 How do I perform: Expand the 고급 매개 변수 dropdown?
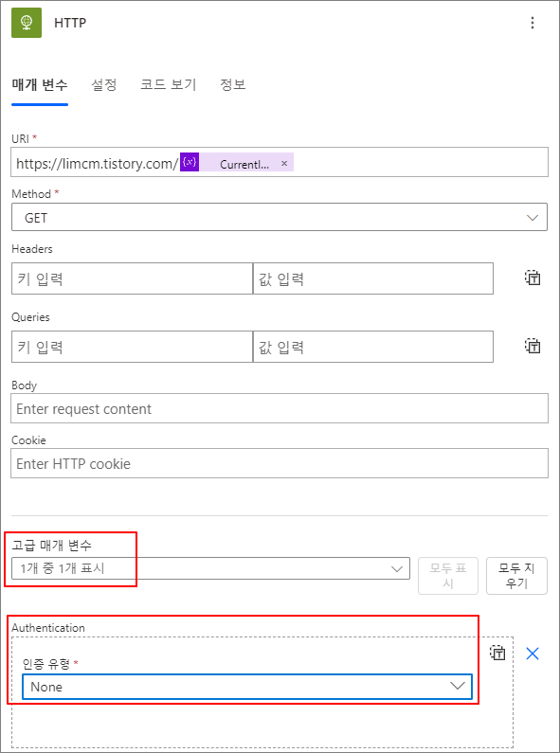tap(211, 568)
